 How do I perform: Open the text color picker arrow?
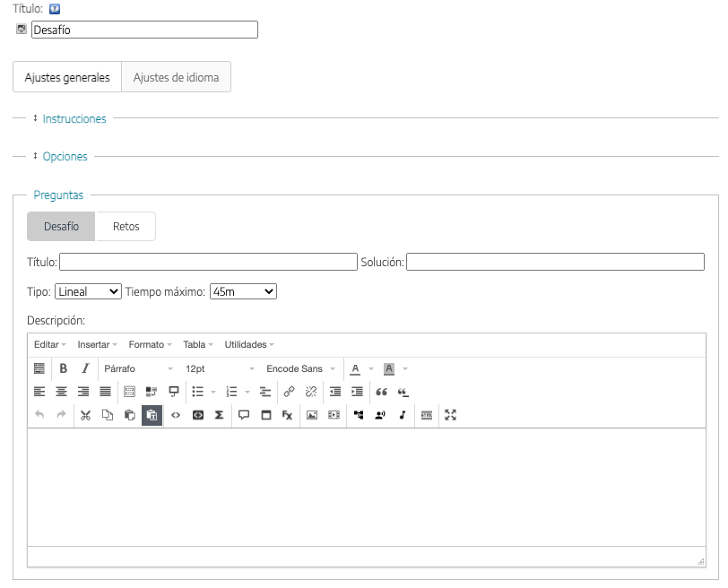coord(370,368)
